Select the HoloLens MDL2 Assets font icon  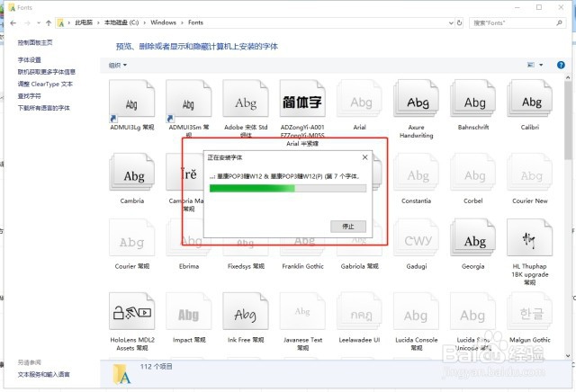tap(132, 311)
